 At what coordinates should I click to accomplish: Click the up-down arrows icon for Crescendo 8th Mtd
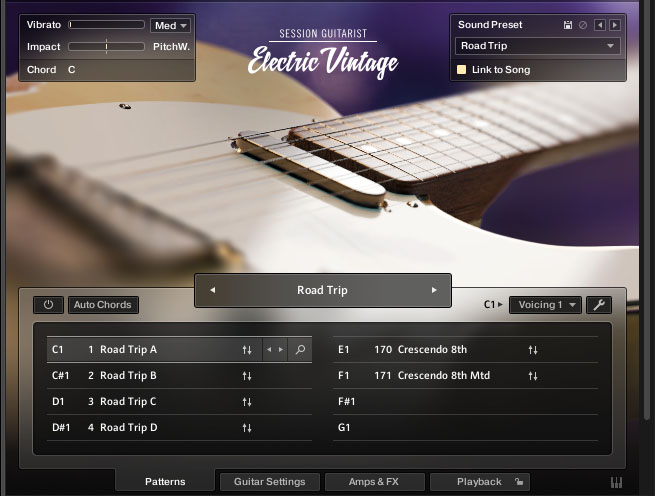coord(533,376)
